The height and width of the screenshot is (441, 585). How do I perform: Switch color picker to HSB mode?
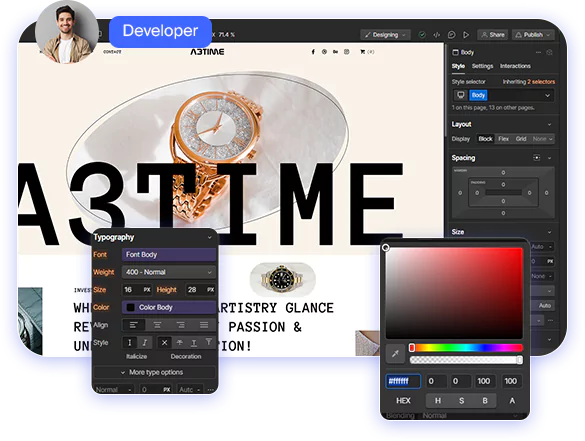(x=461, y=401)
